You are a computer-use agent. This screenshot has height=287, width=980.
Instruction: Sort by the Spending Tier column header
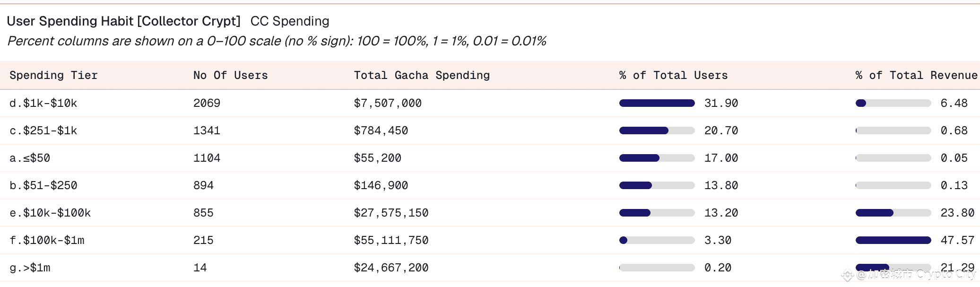[53, 75]
